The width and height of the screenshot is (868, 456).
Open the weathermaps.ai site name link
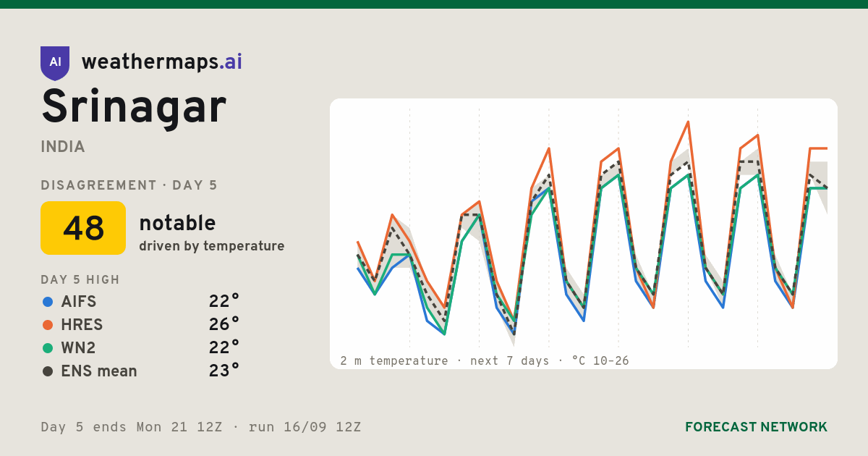[162, 62]
